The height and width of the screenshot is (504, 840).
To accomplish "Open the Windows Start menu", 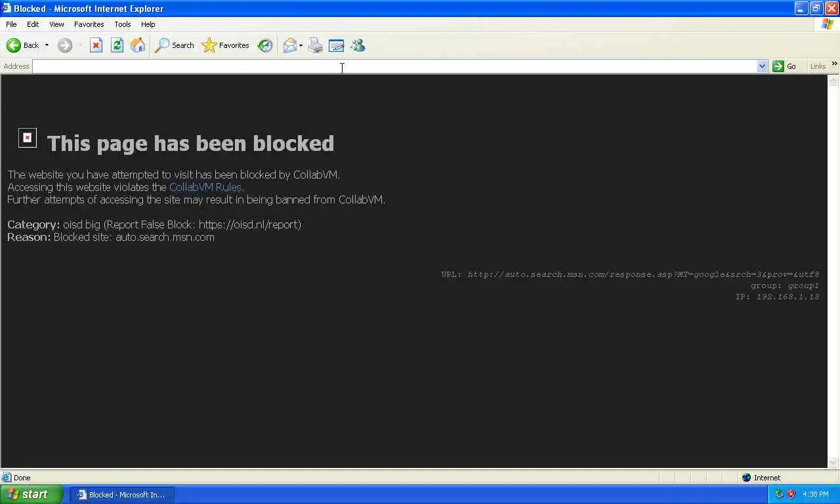I will [x=31, y=494].
